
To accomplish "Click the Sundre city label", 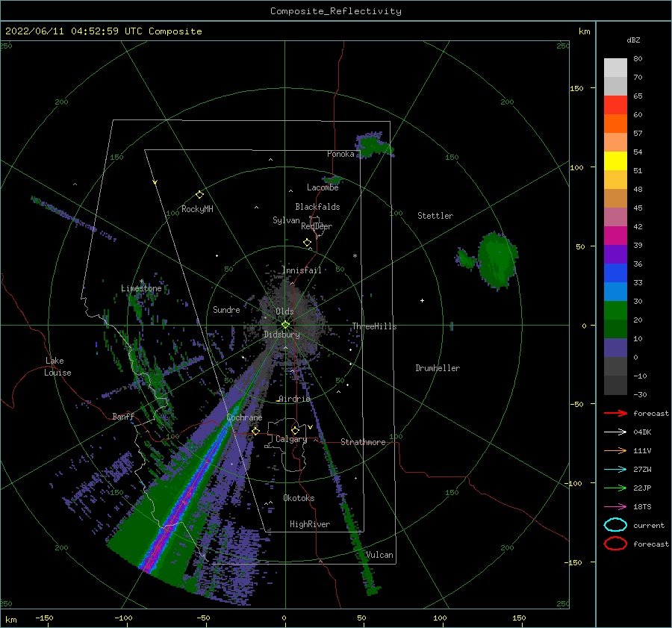I will point(226,309).
